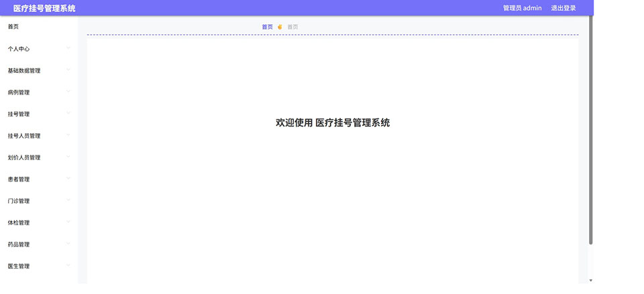The width and height of the screenshot is (644, 294).
Task: Click the 欢迎使用 医疗挂号管理系统 welcome text
Action: [x=333, y=123]
